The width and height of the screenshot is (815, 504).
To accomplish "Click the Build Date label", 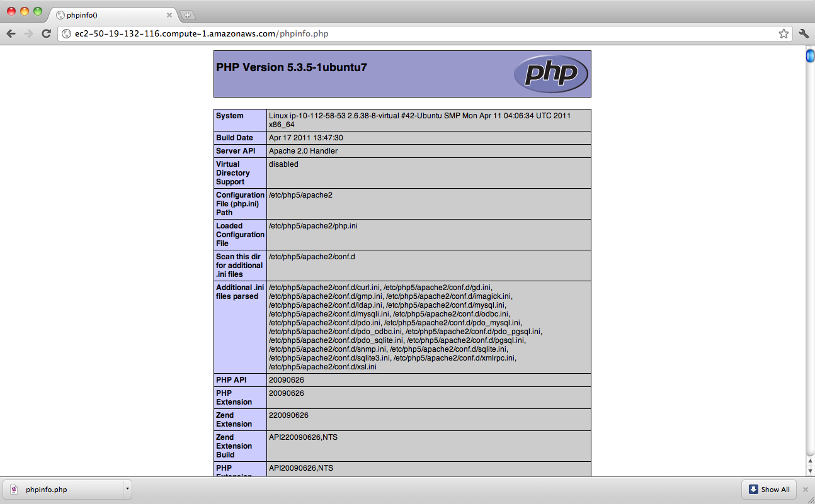I will [234, 138].
